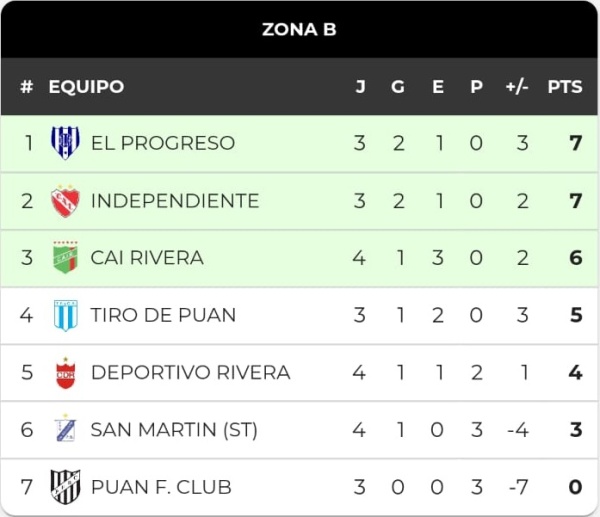Image resolution: width=600 pixels, height=517 pixels.
Task: Click the San Martin (ST) crest
Action: pos(65,429)
